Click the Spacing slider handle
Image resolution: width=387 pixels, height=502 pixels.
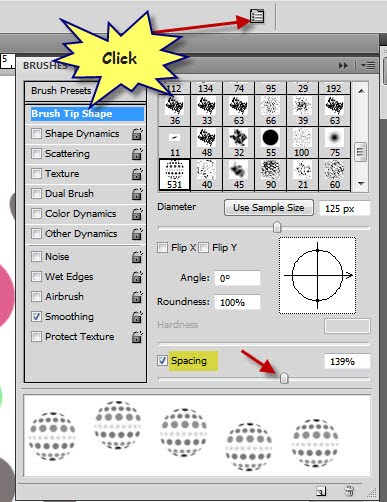point(284,378)
